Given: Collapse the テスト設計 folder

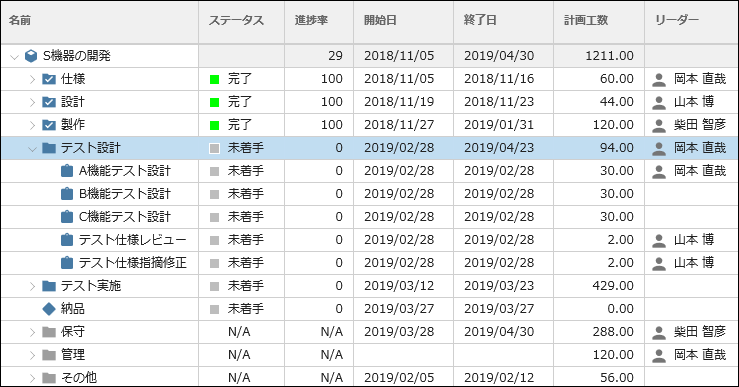Looking at the screenshot, I should point(32,148).
